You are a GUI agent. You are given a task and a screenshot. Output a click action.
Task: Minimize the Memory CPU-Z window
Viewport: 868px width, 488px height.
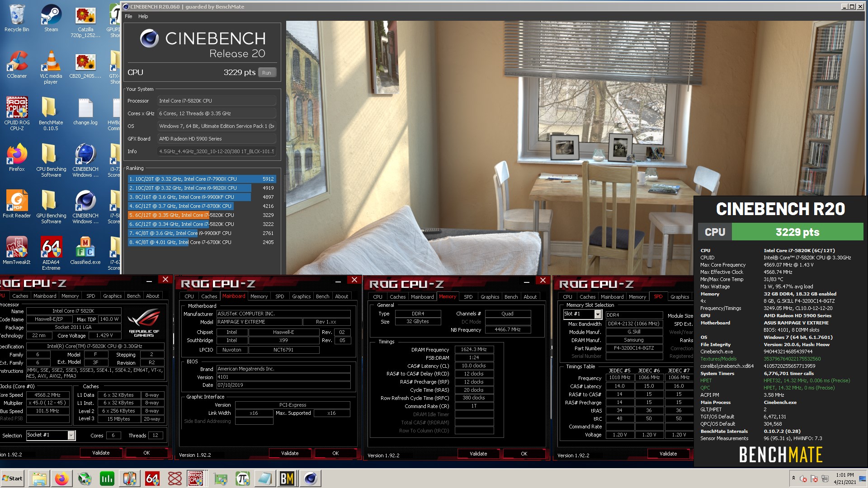tap(526, 281)
